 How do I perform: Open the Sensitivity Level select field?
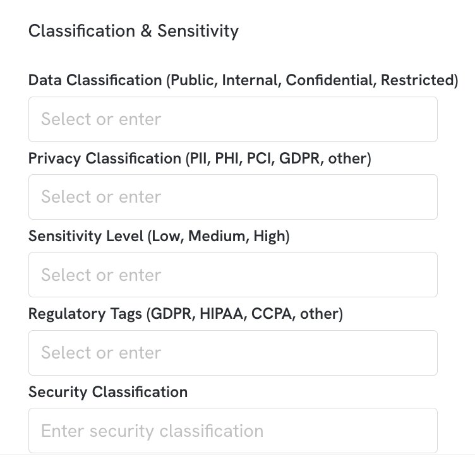click(x=233, y=275)
